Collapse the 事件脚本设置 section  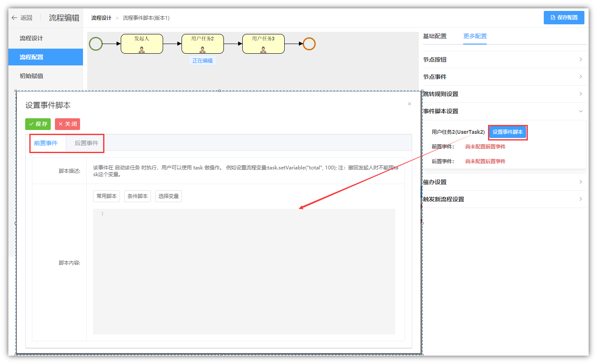point(504,111)
